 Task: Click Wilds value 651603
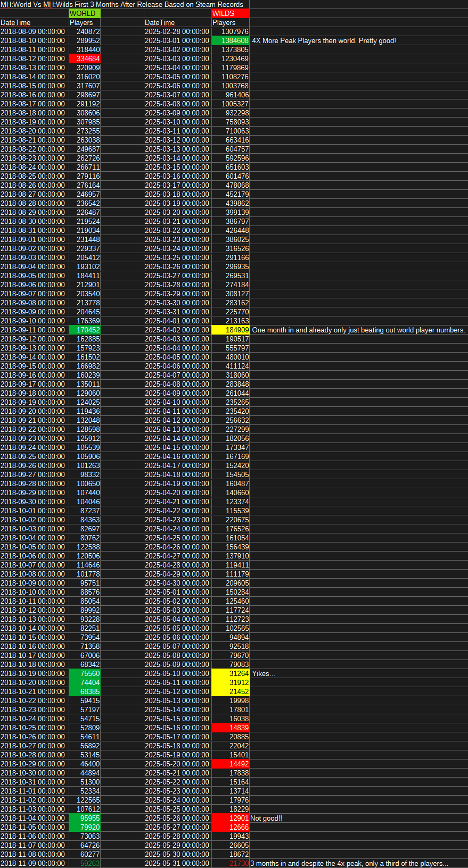(x=231, y=167)
